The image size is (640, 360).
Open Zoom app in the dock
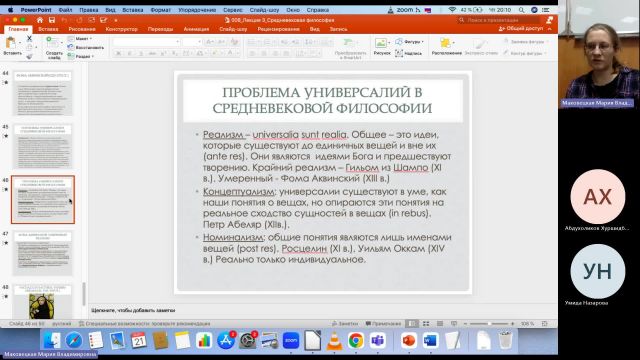[291, 340]
